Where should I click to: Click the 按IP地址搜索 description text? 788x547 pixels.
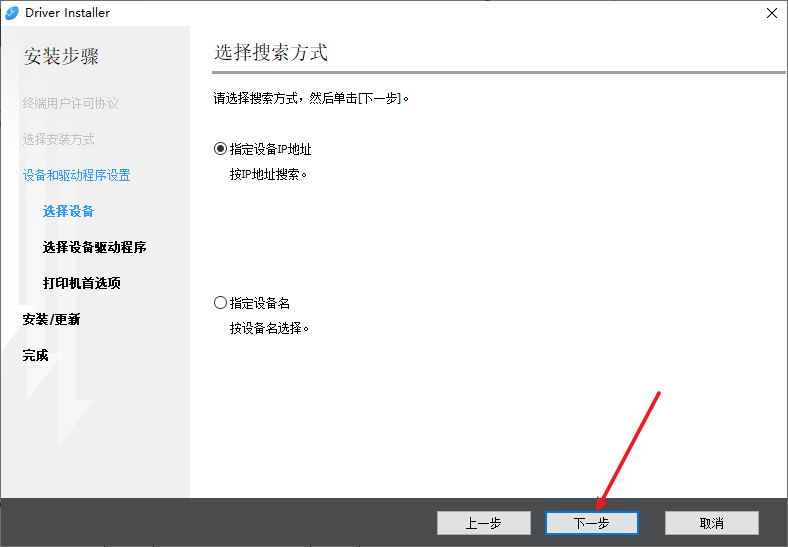[268, 174]
